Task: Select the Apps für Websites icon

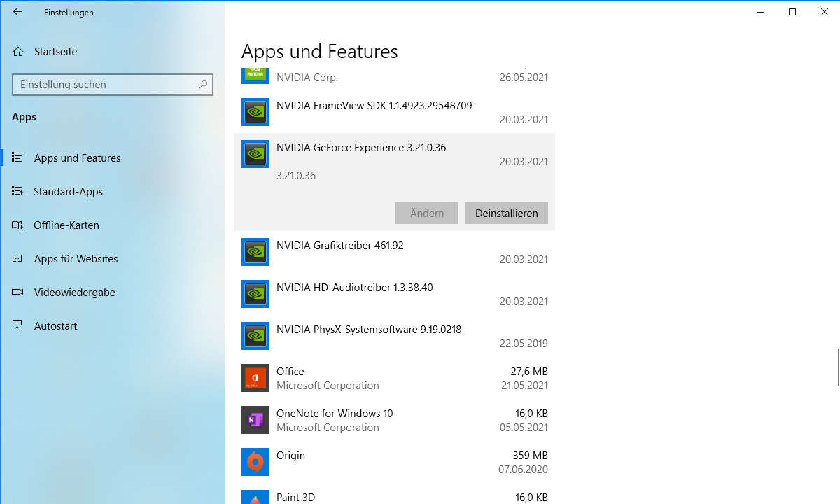Action: (x=18, y=258)
